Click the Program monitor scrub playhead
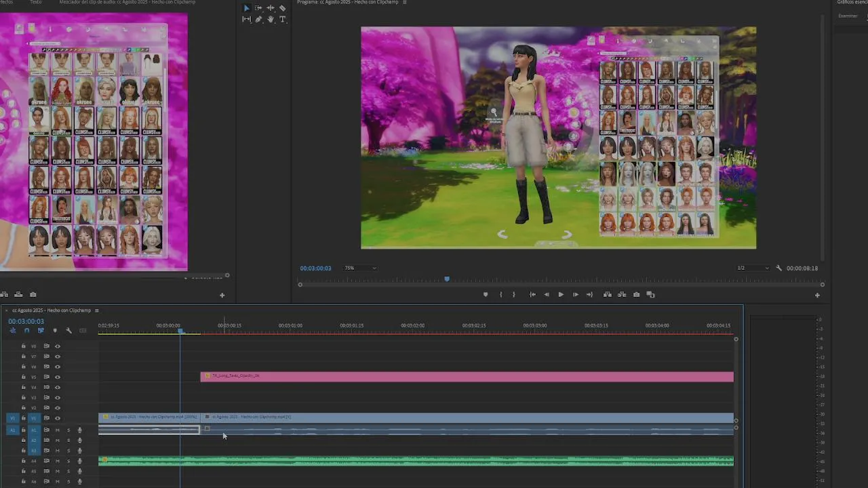The height and width of the screenshot is (488, 868). (446, 279)
